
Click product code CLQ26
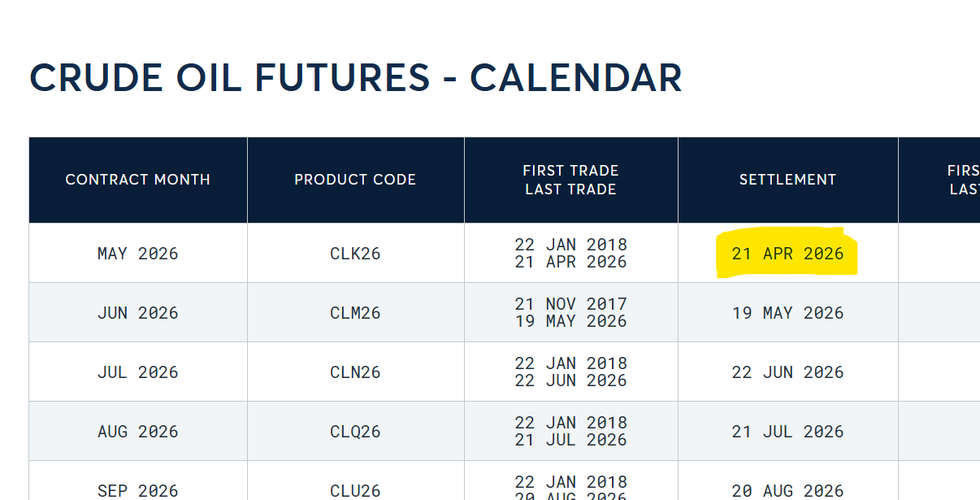tap(355, 432)
